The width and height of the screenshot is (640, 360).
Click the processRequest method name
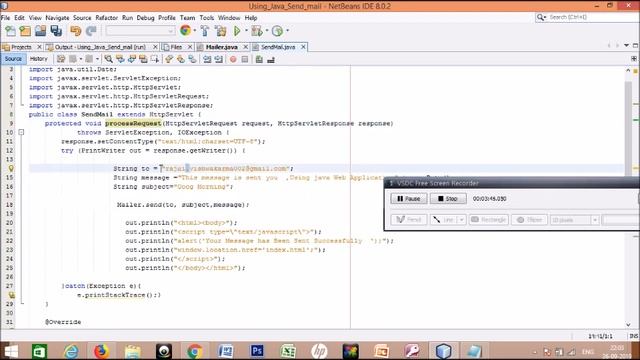(x=133, y=123)
